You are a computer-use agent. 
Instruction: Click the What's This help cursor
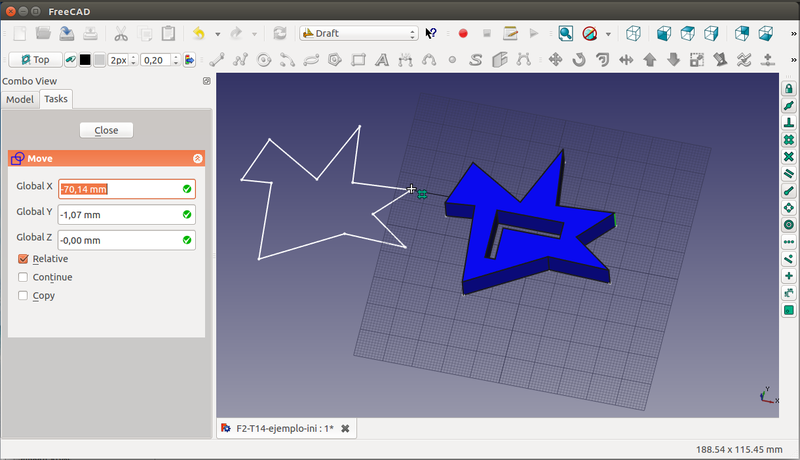(x=432, y=33)
